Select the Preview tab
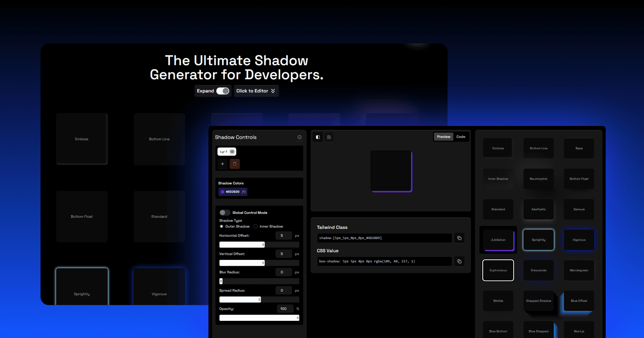This screenshot has width=644, height=338. click(x=443, y=137)
